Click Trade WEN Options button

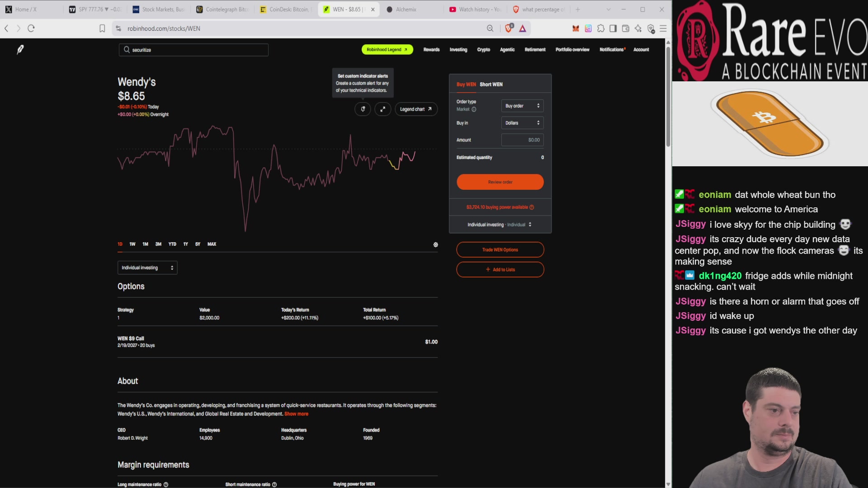(x=500, y=250)
